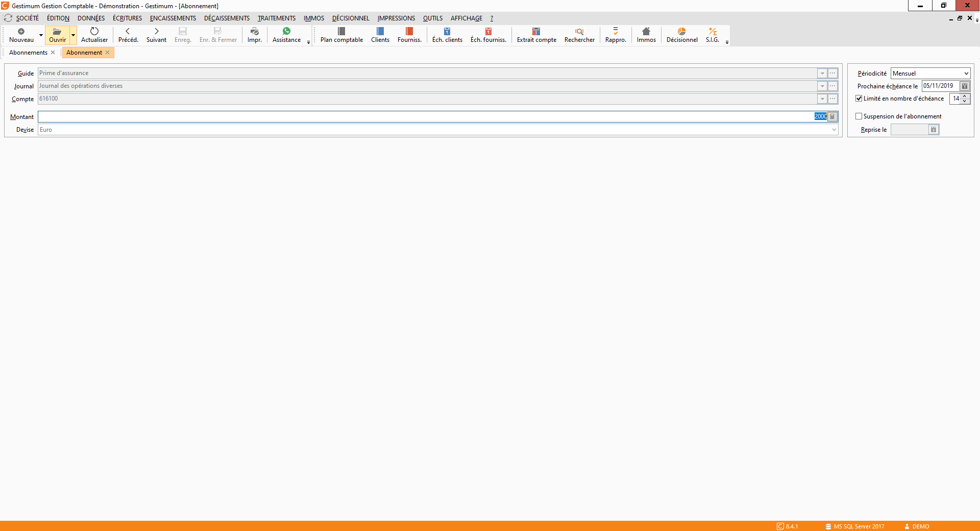Click the sync icon left of SOCIÉTÉ
The height and width of the screenshot is (531, 980).
[8, 18]
